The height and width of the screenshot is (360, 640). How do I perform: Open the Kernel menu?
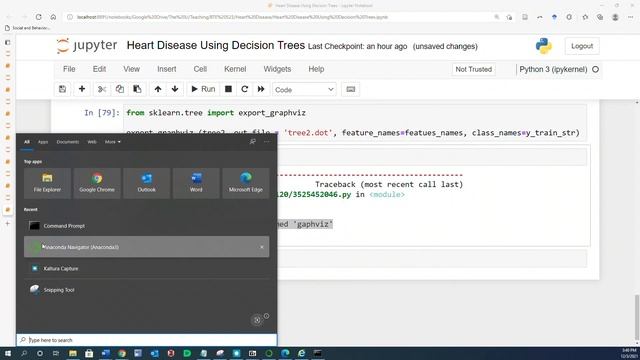tap(235, 69)
